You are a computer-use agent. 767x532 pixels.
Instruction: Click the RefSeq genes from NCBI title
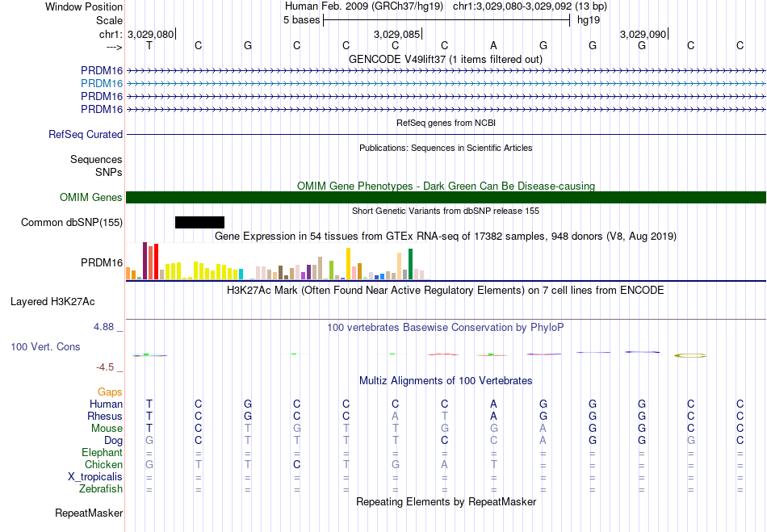[446, 124]
